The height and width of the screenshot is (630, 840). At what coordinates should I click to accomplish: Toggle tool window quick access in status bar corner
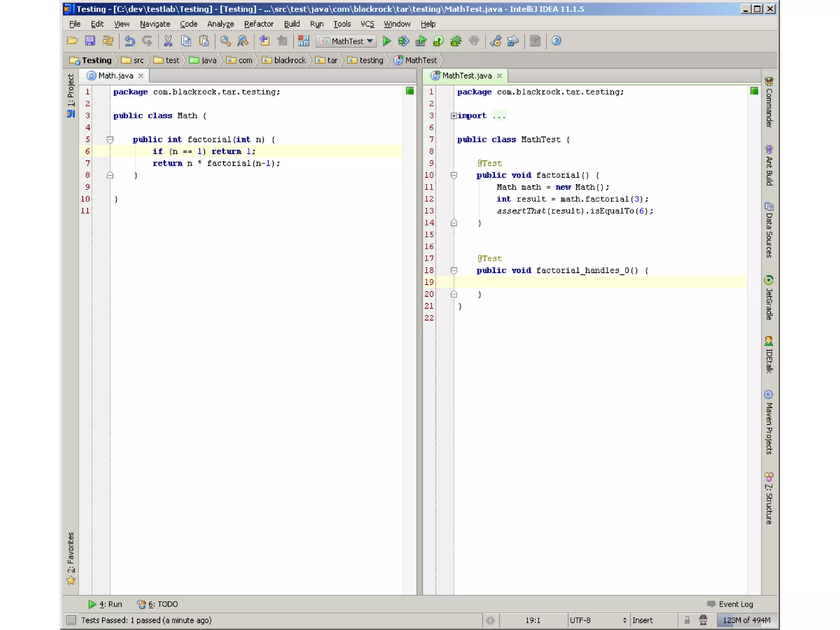click(71, 620)
